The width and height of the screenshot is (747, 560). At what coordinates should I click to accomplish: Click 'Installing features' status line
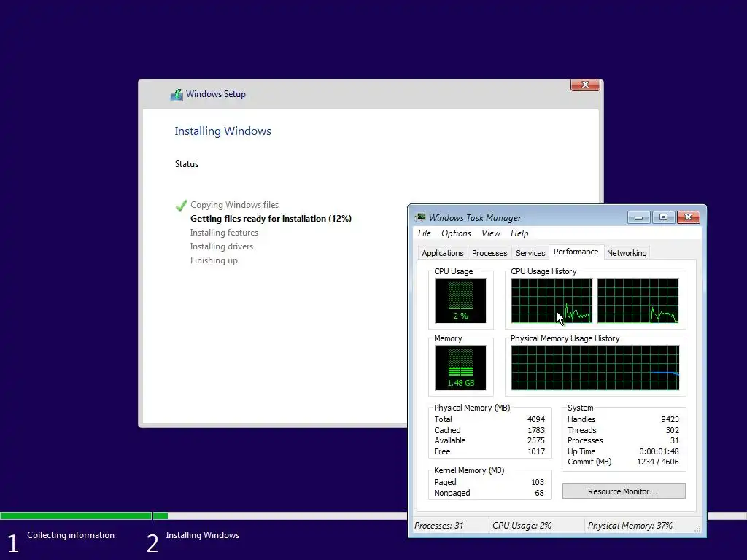click(x=224, y=233)
